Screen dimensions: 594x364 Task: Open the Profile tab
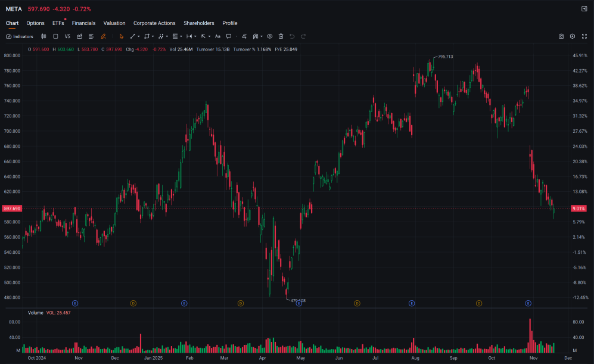pos(230,23)
